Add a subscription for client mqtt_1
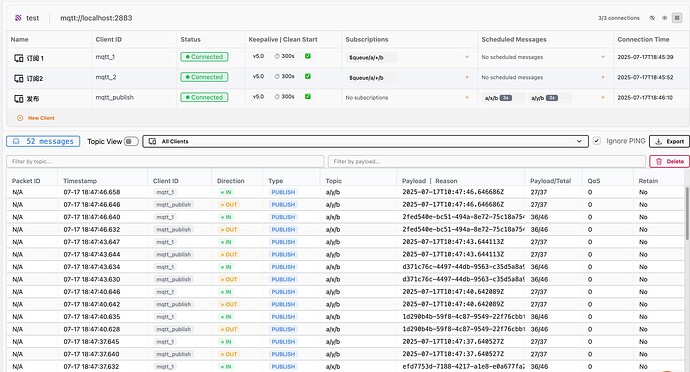This screenshot has width=690, height=372. pos(467,57)
